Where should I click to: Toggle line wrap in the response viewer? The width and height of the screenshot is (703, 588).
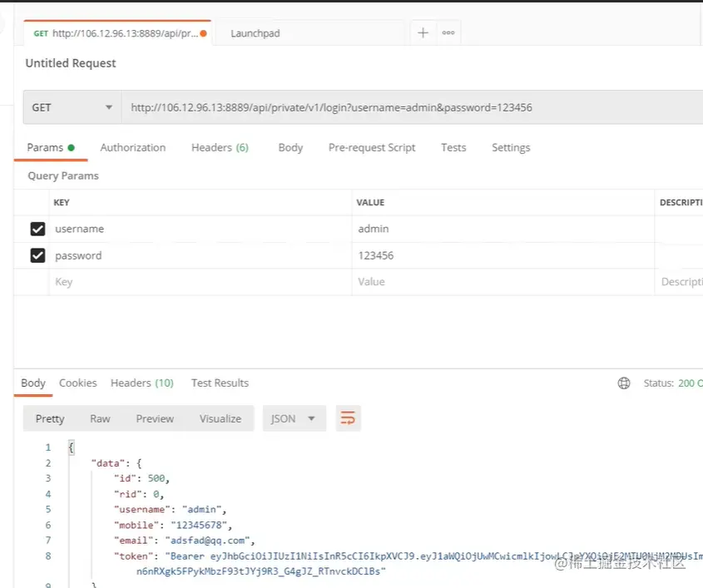(348, 418)
